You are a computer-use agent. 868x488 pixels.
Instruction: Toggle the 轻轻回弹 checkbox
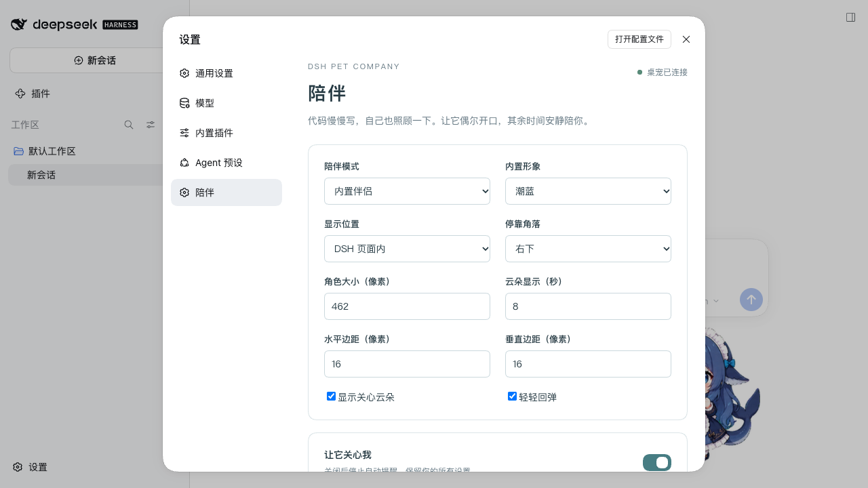pos(512,396)
